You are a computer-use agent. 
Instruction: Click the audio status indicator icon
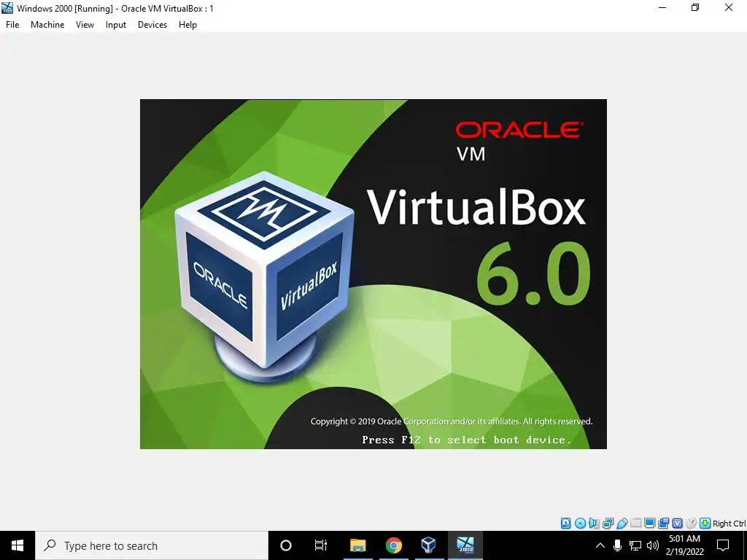tap(594, 524)
